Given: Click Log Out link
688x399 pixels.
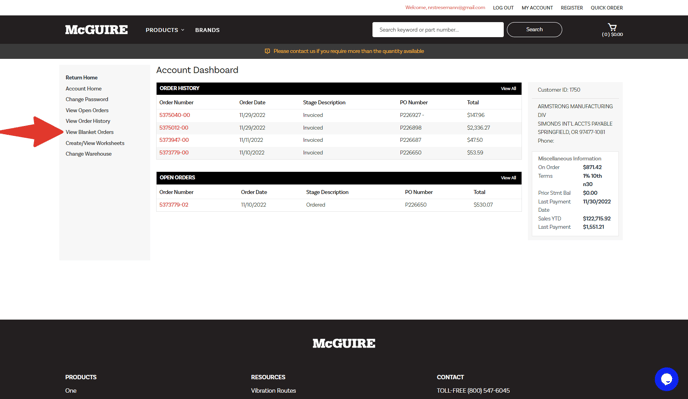Looking at the screenshot, I should tap(503, 8).
